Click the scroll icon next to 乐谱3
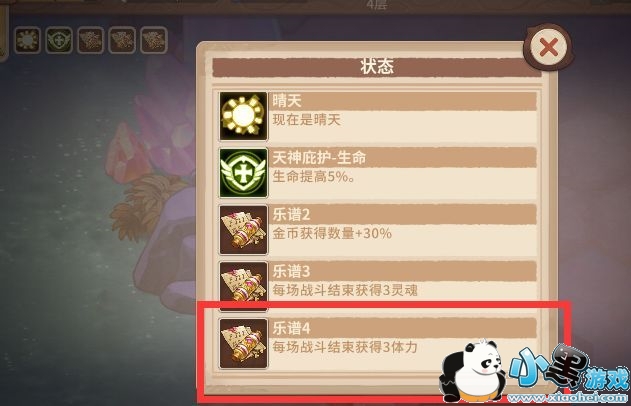631x406 pixels. pyautogui.click(x=243, y=286)
